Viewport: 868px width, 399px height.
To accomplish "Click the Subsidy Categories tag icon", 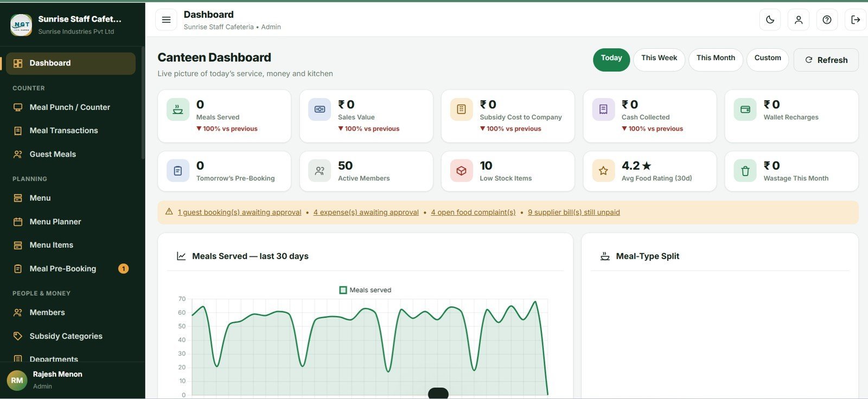I will point(18,336).
